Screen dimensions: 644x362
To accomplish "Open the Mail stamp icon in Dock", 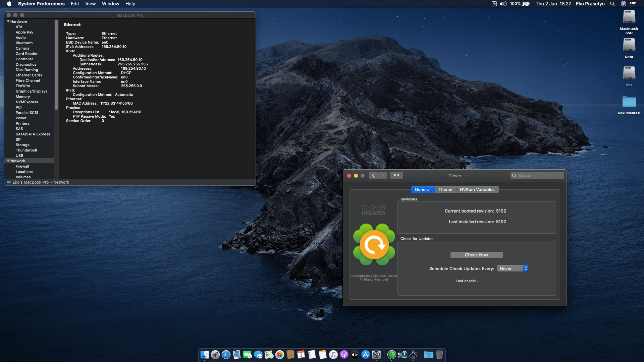I will coord(237,355).
